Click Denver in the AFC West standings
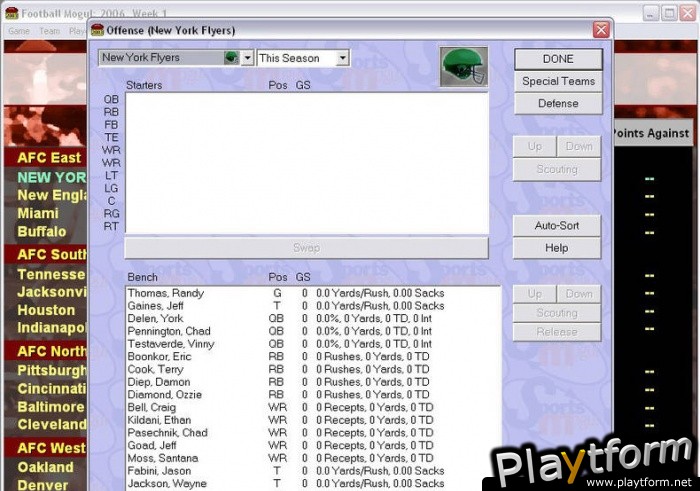The width and height of the screenshot is (700, 491). (x=43, y=485)
